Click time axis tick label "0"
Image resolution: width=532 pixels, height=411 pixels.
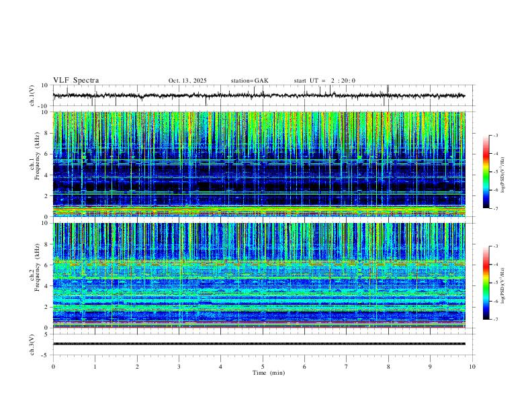(53, 367)
